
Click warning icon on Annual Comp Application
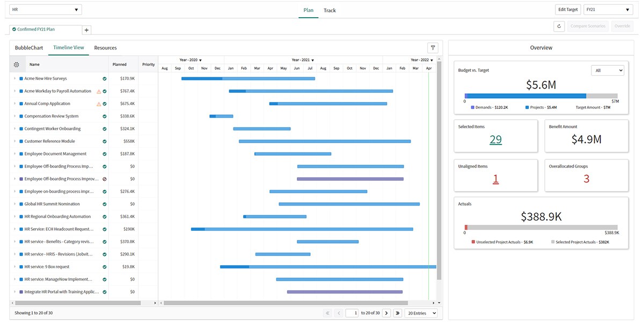click(x=98, y=104)
